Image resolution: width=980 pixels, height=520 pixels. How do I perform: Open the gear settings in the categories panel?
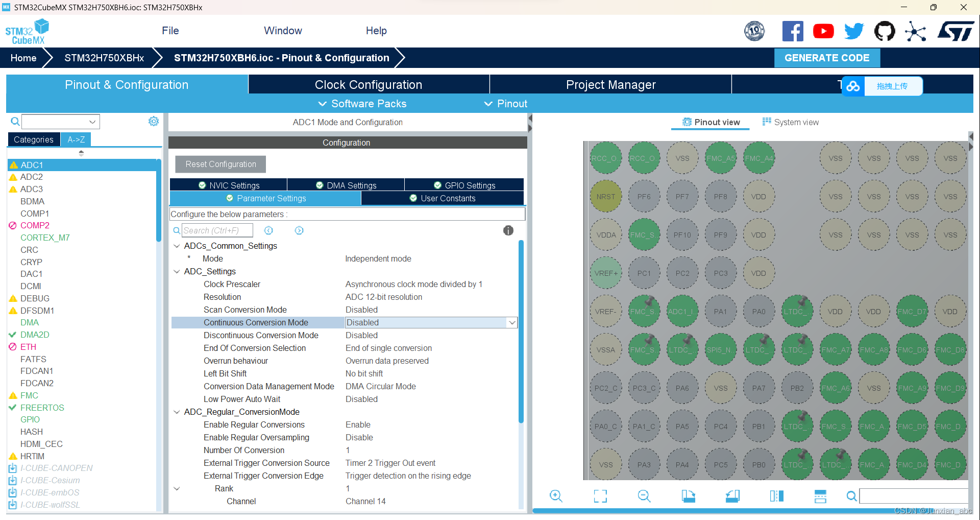(153, 121)
